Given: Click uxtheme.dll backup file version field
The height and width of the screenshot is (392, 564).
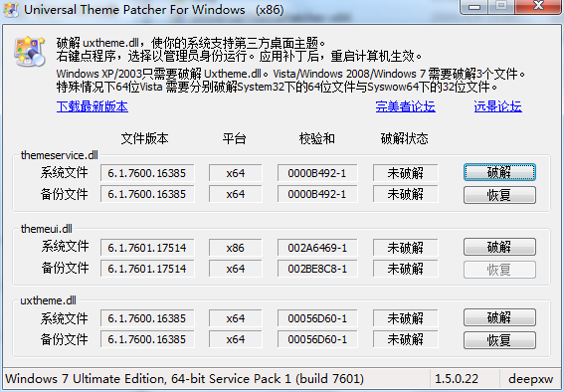Looking at the screenshot, I should 147,339.
